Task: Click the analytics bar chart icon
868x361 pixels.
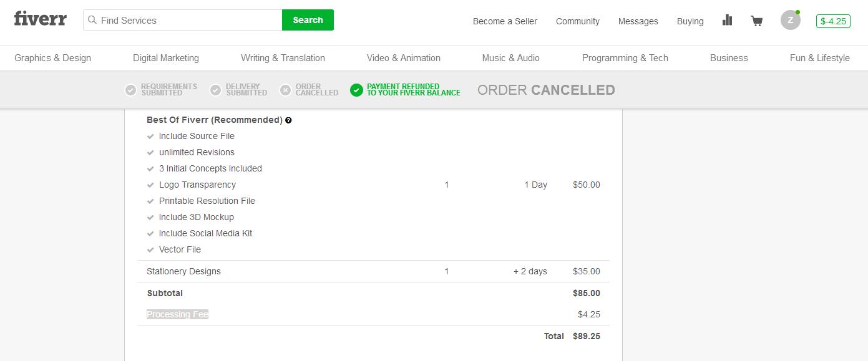Action: (727, 20)
